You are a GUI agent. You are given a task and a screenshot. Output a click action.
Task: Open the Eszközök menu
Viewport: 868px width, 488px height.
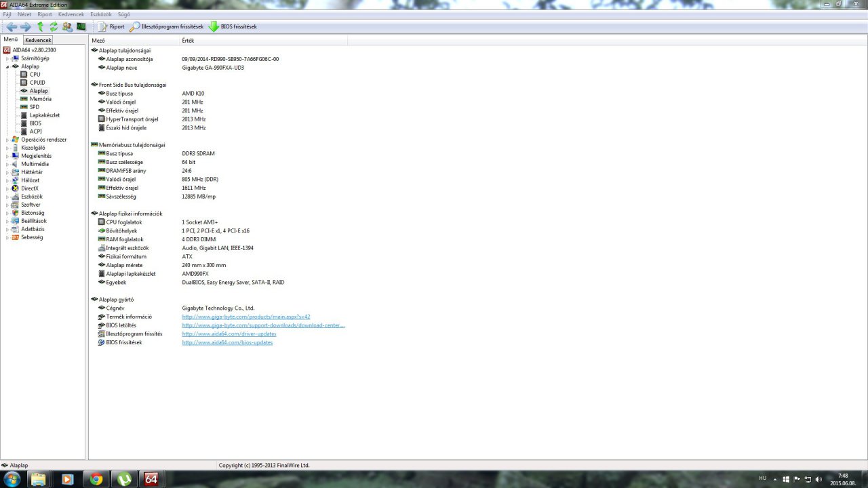(101, 14)
